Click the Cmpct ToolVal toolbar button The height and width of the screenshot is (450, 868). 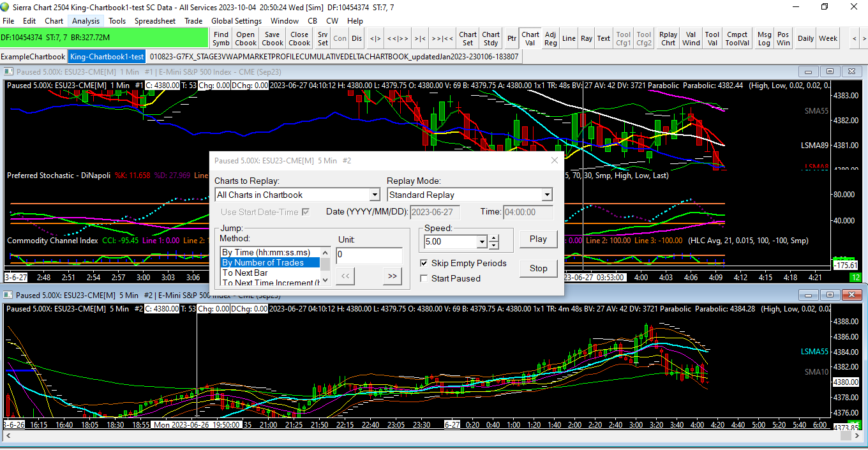coord(737,38)
